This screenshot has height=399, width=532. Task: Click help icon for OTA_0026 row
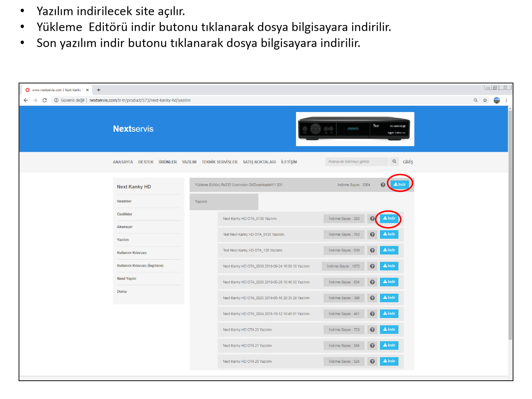(x=372, y=282)
